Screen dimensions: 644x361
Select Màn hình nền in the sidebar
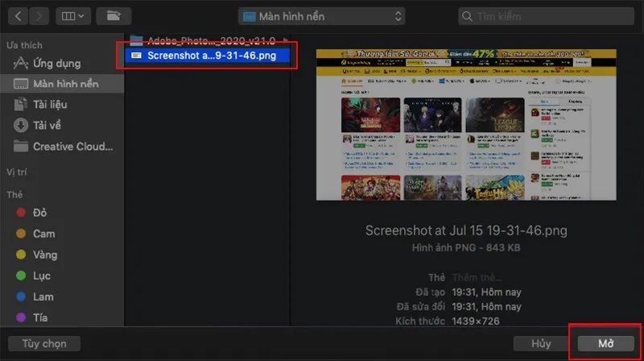64,84
